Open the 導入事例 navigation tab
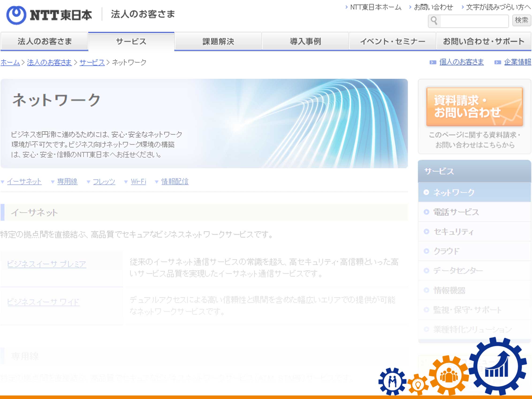 pos(305,41)
